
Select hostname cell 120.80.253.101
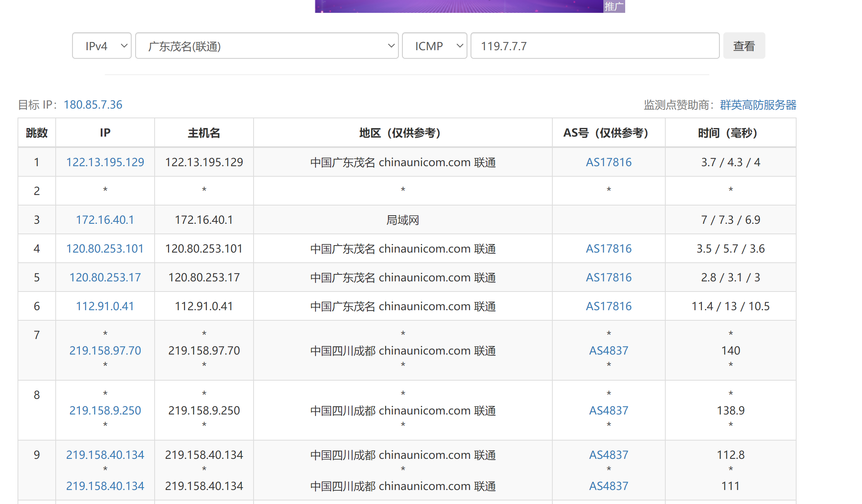[x=204, y=248]
